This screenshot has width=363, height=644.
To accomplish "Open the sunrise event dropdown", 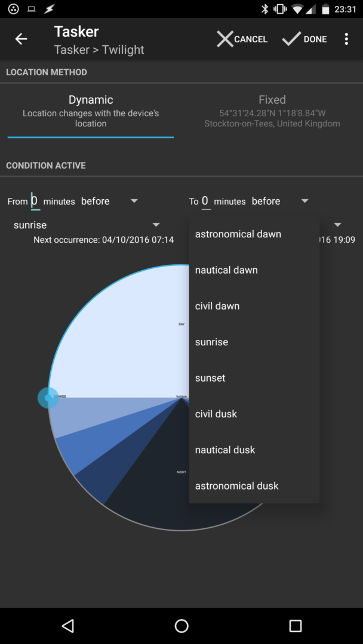I will (87, 225).
